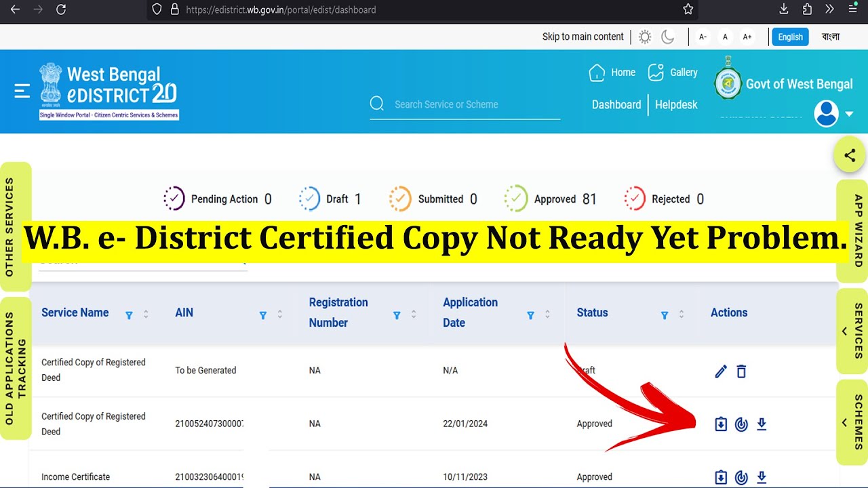Open browser hamburger application menu
The image size is (868, 488).
coord(853,9)
